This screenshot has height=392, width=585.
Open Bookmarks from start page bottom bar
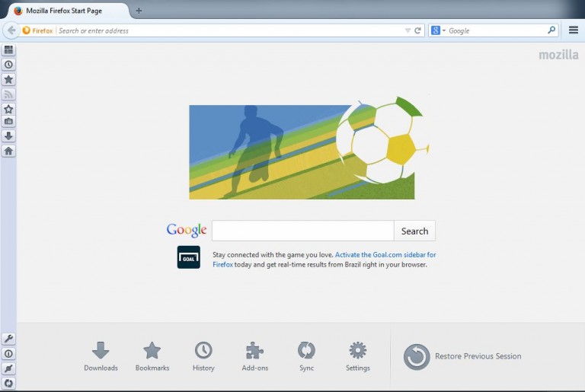pos(152,356)
